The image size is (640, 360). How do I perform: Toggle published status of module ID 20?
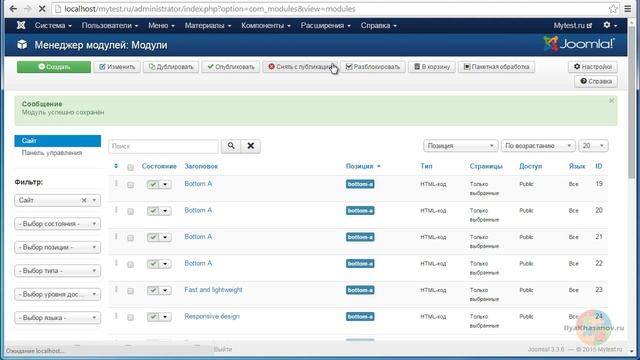point(153,211)
